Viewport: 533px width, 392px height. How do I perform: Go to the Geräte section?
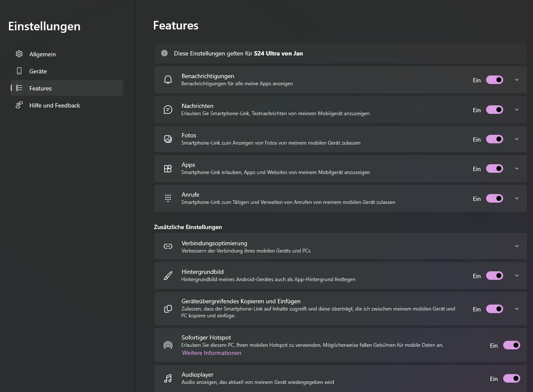pyautogui.click(x=38, y=71)
